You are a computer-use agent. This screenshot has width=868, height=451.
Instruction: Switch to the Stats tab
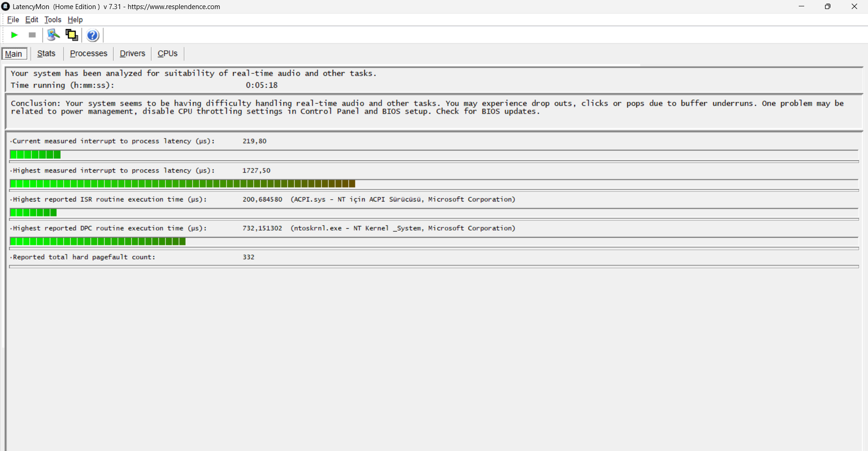(46, 53)
